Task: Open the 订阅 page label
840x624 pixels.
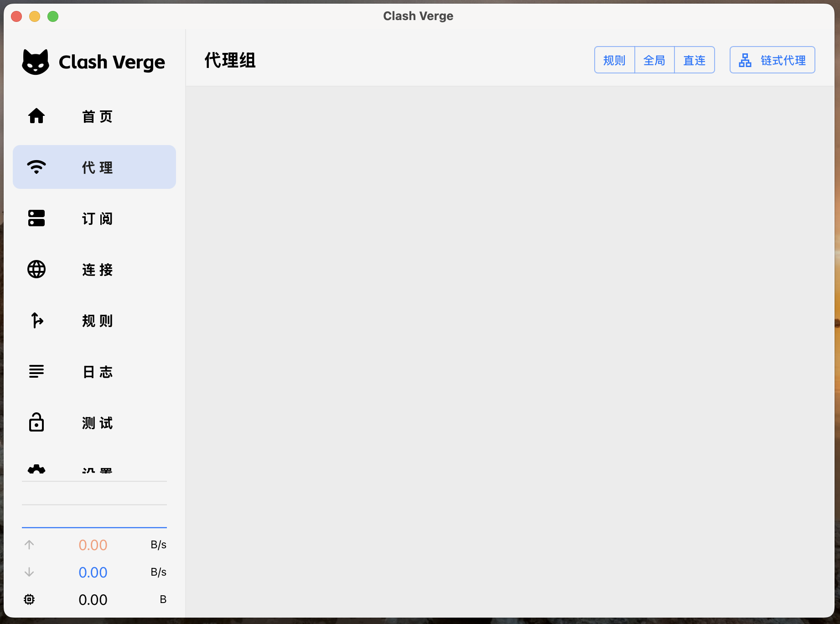Action: [x=98, y=218]
